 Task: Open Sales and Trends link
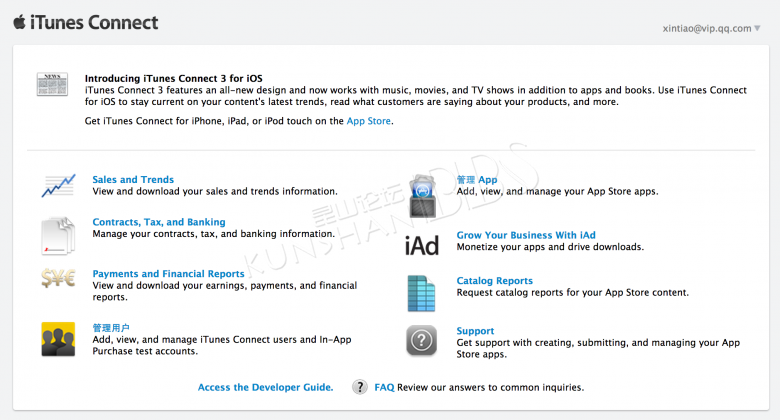click(x=133, y=180)
